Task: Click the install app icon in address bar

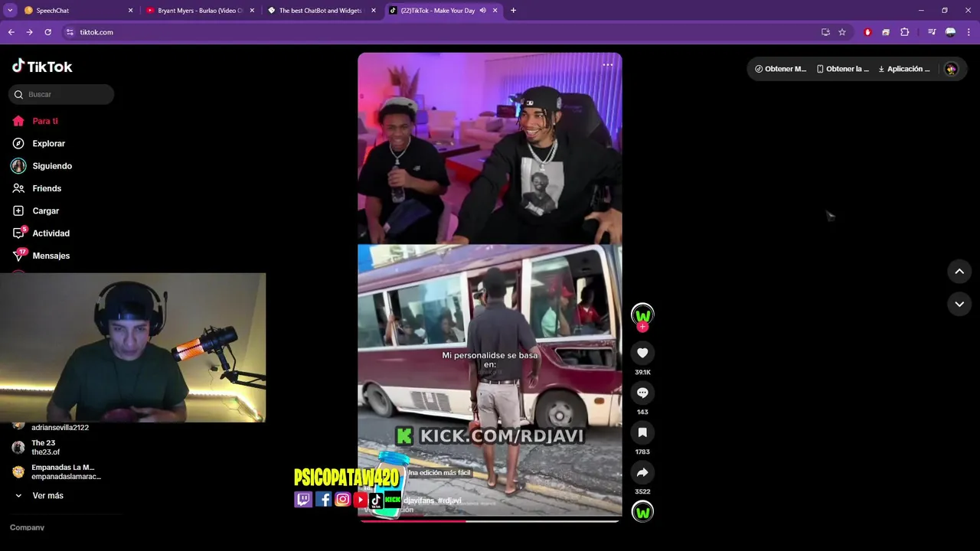Action: [825, 32]
